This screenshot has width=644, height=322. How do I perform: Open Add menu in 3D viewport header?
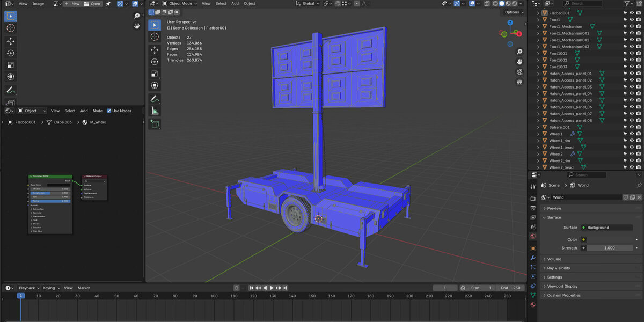point(235,3)
